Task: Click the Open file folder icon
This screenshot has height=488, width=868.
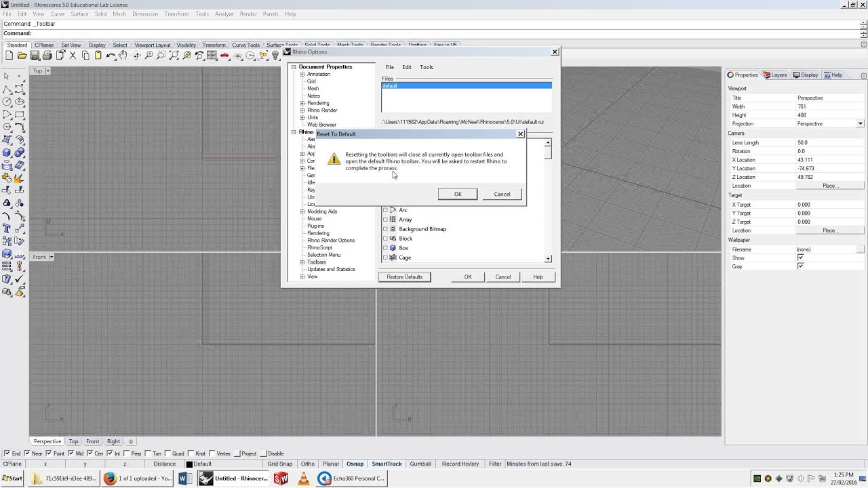Action: click(22, 56)
